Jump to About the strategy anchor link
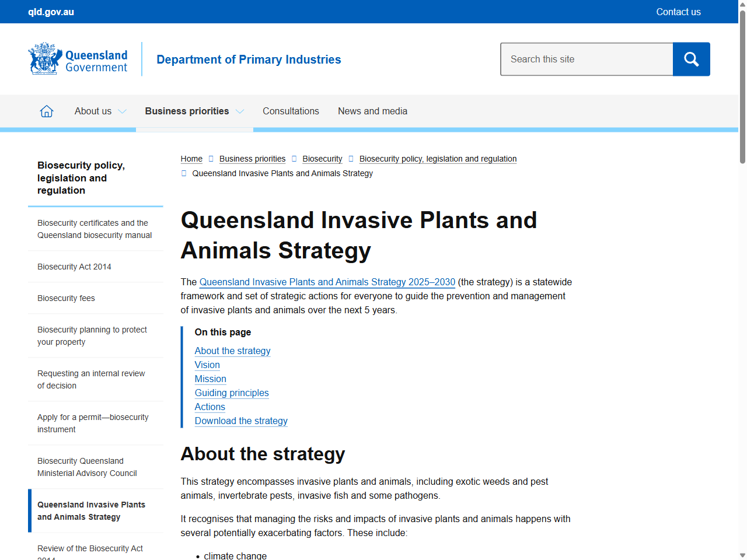 pos(232,351)
